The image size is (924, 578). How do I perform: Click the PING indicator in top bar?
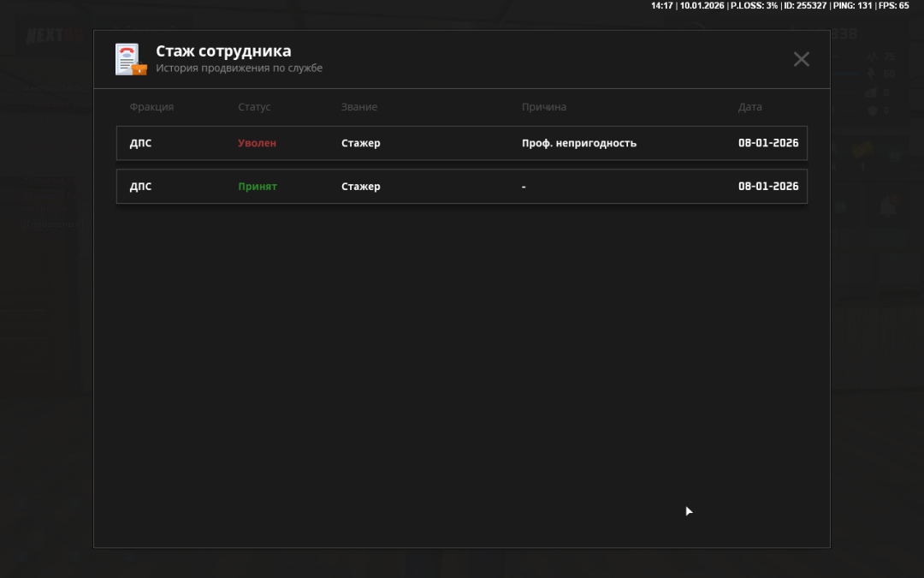point(851,5)
